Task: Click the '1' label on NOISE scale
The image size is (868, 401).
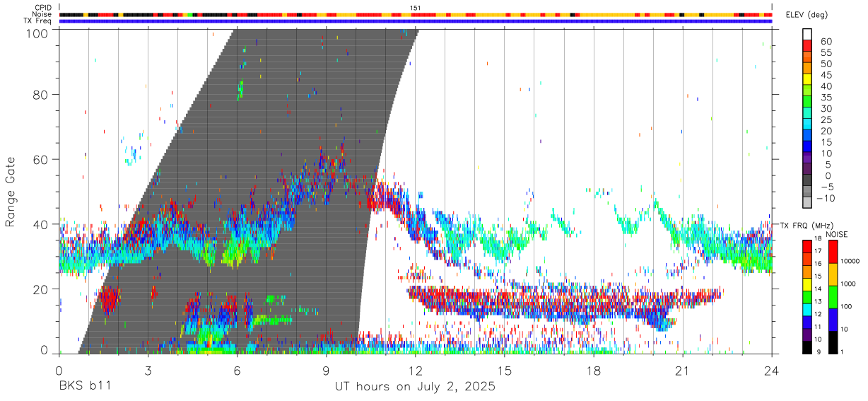Action: coord(840,351)
